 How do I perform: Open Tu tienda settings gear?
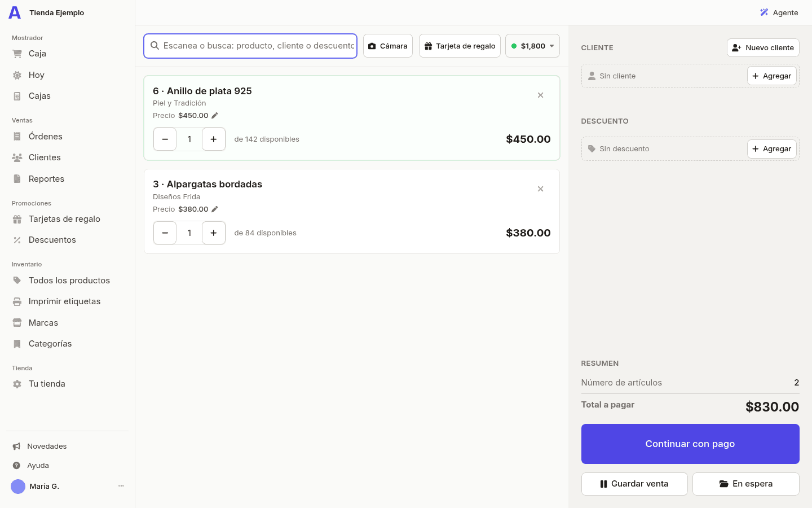(17, 384)
